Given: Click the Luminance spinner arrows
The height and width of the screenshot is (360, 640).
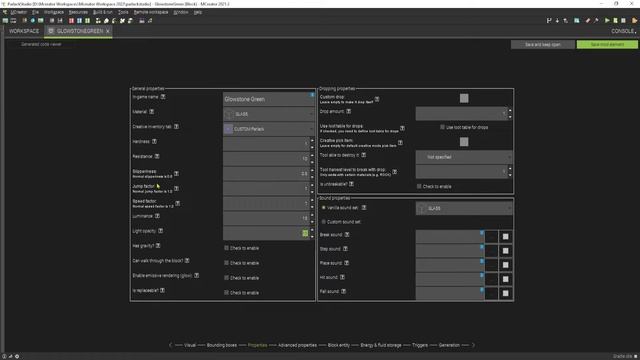Looking at the screenshot, I should 312,218.
